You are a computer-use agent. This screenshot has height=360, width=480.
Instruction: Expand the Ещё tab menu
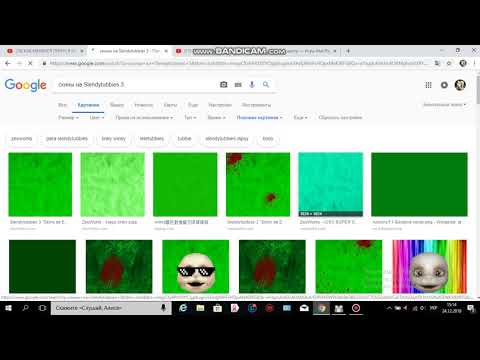pos(193,105)
